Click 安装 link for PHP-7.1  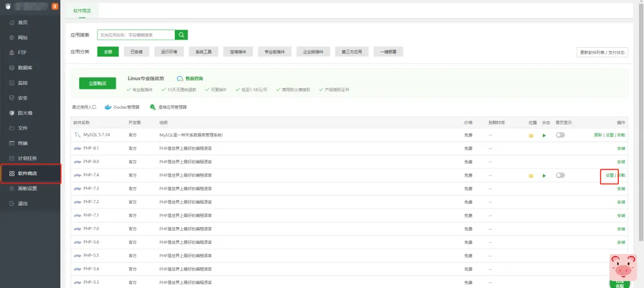click(x=621, y=216)
